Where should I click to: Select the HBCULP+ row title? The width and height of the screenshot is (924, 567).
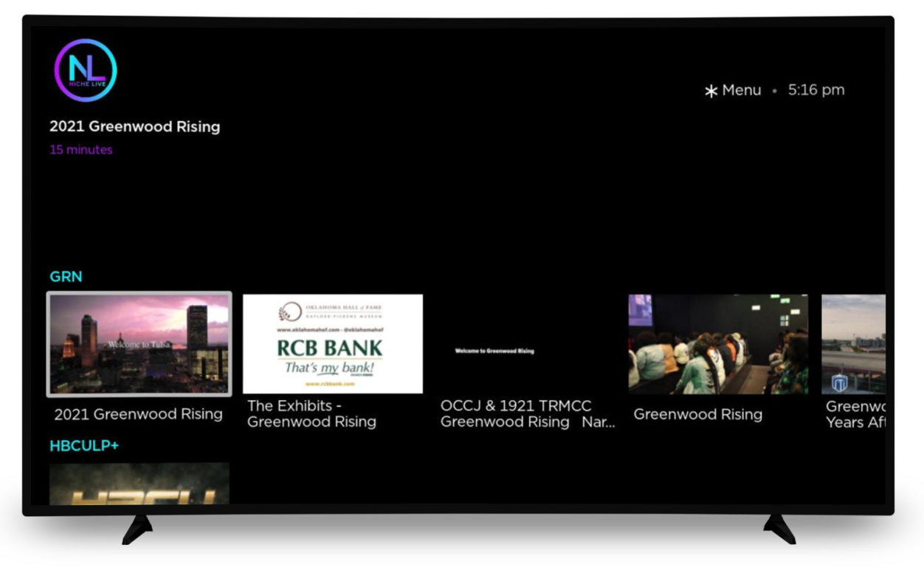[x=84, y=446]
